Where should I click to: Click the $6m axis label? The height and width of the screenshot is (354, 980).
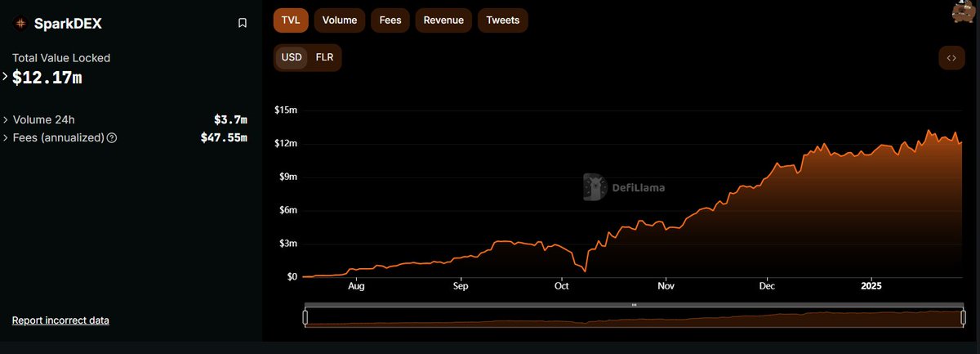tap(287, 210)
